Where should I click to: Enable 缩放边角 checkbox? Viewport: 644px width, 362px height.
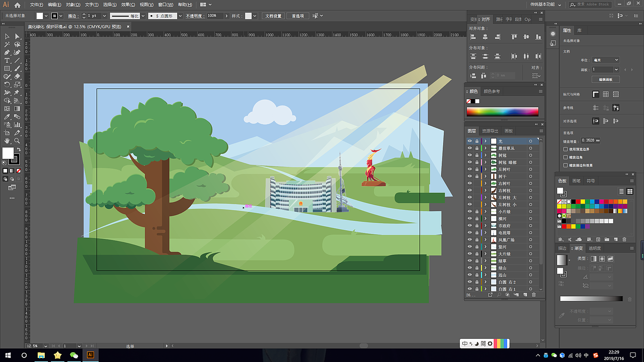(x=566, y=157)
